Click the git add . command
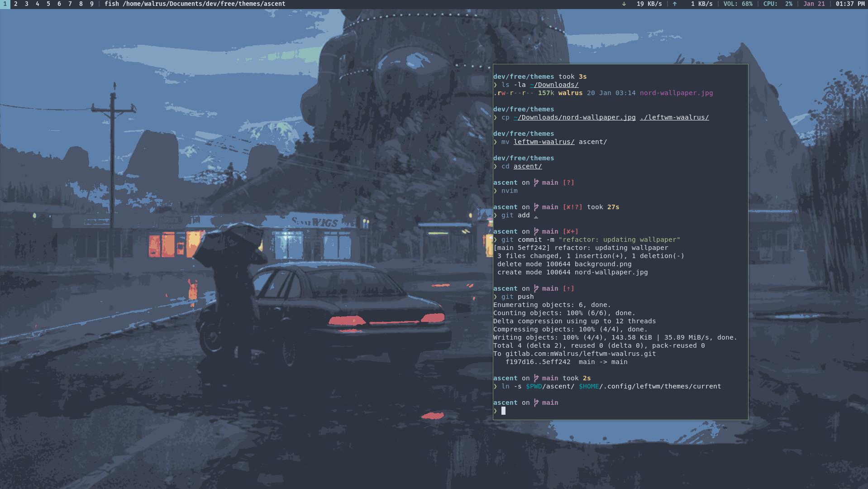Viewport: 868px width, 489px height. click(x=520, y=216)
